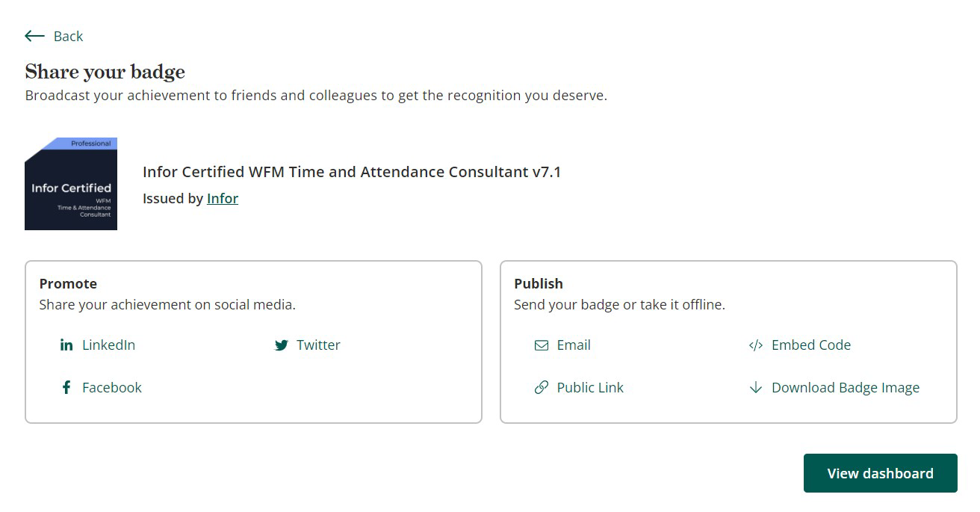Open the Embed Code text option

coord(811,345)
